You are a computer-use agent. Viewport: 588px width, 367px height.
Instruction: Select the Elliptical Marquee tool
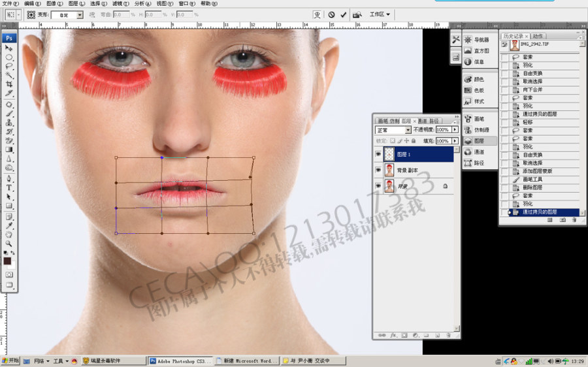9,57
